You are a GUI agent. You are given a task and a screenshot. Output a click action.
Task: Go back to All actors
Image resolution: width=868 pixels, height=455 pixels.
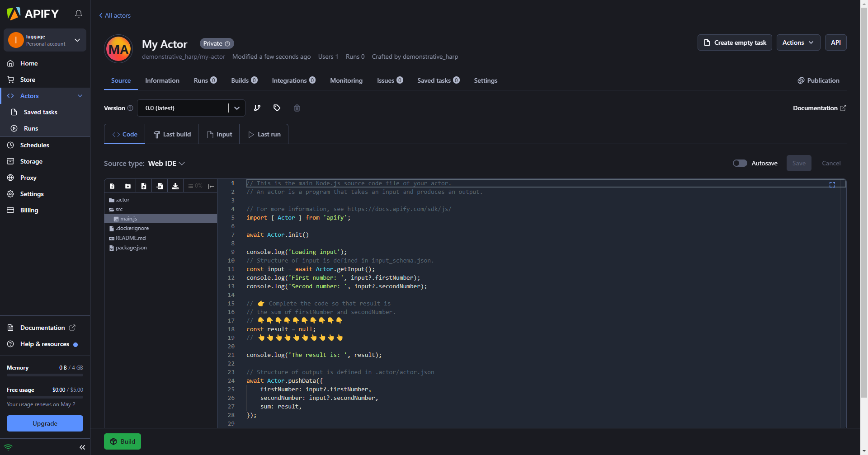point(115,15)
